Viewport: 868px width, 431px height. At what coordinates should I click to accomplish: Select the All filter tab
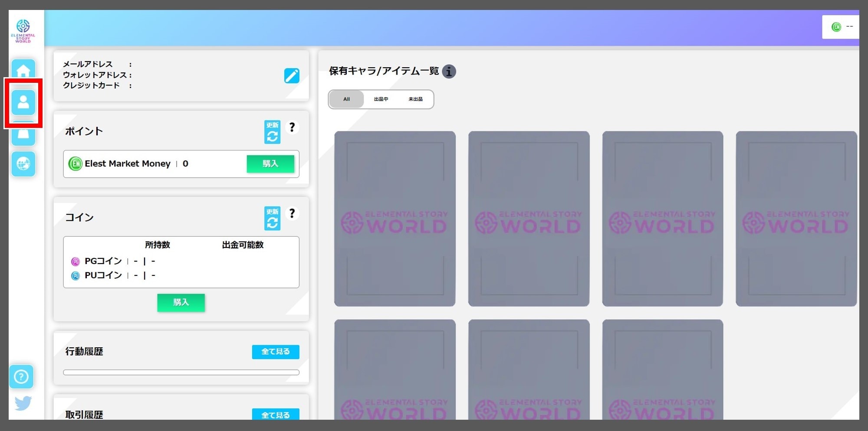pos(346,99)
